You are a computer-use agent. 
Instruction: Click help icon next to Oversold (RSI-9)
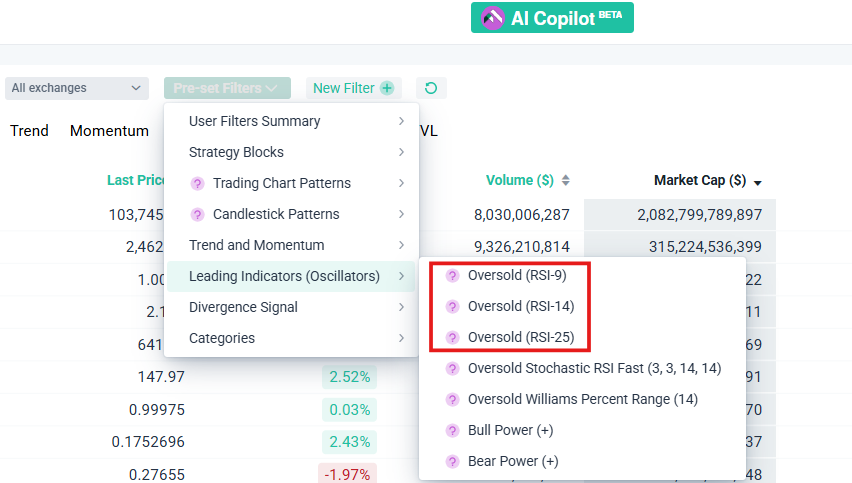[452, 276]
